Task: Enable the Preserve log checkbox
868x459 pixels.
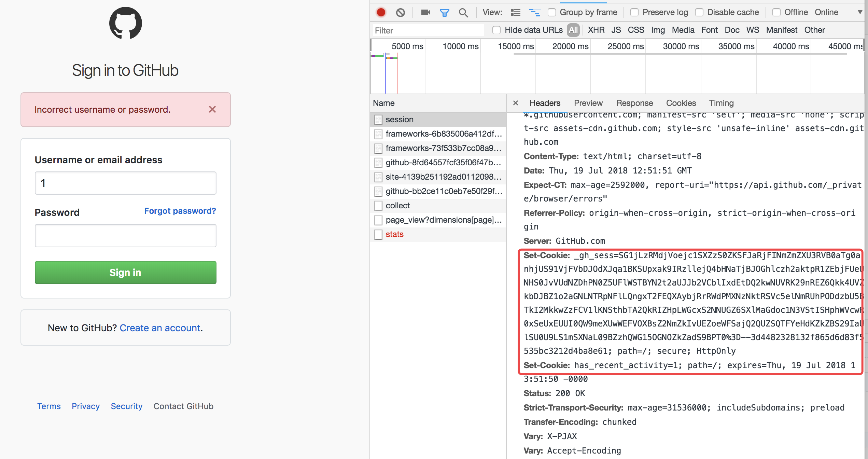Action: pyautogui.click(x=634, y=13)
